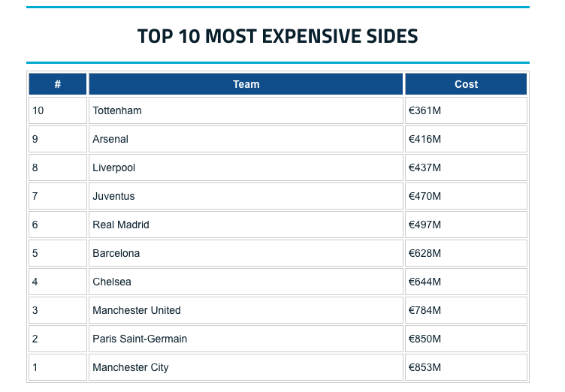
Task: Click the "TOP 10 MOST EXPENSIVE SIDES" heading
Action: 277,36
